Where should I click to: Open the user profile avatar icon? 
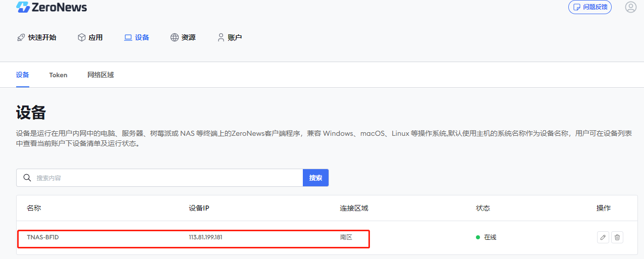click(x=630, y=7)
